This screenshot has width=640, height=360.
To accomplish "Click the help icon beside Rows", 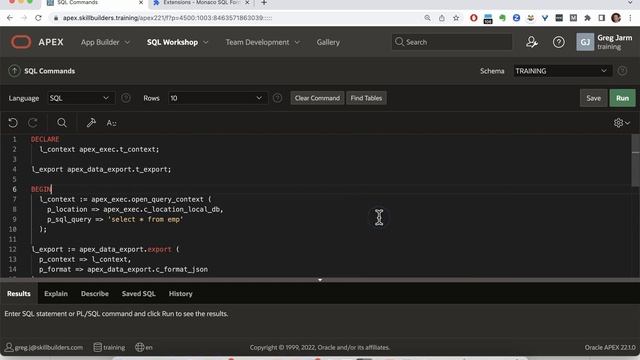I will coord(277,98).
